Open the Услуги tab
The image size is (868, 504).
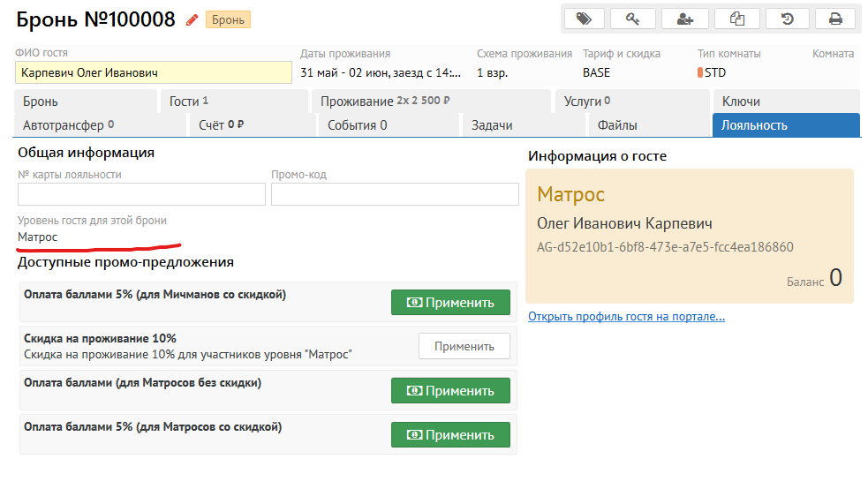587,102
